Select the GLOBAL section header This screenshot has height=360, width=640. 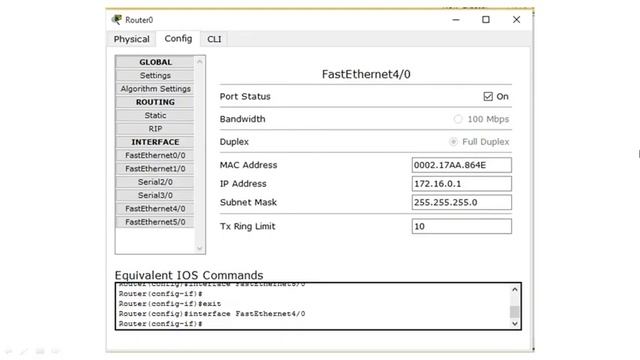(155, 62)
